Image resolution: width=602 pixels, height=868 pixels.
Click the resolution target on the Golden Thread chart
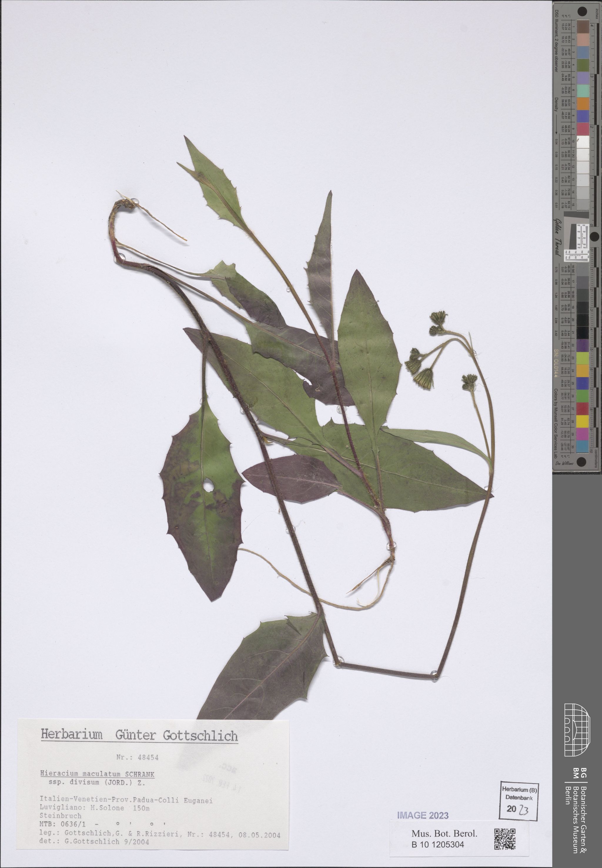[x=581, y=241]
